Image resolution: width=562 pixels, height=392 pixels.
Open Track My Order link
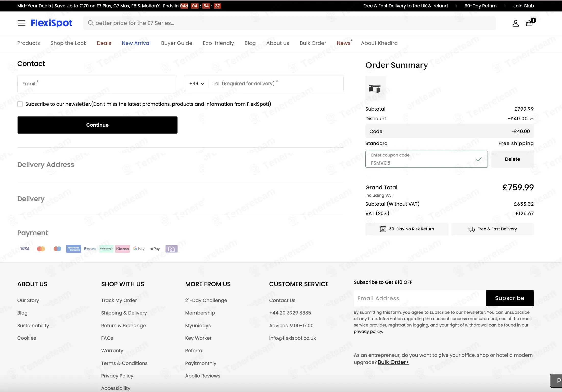tap(119, 300)
